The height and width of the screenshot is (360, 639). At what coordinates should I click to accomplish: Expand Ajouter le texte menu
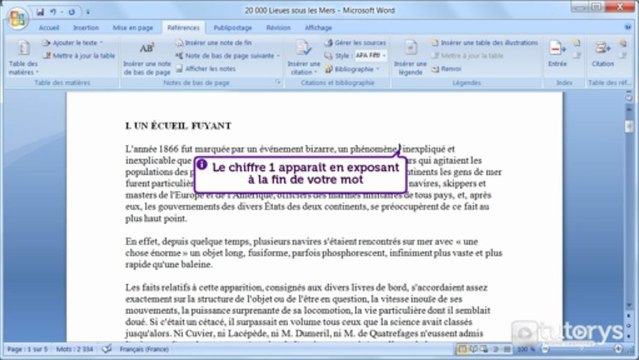72,43
